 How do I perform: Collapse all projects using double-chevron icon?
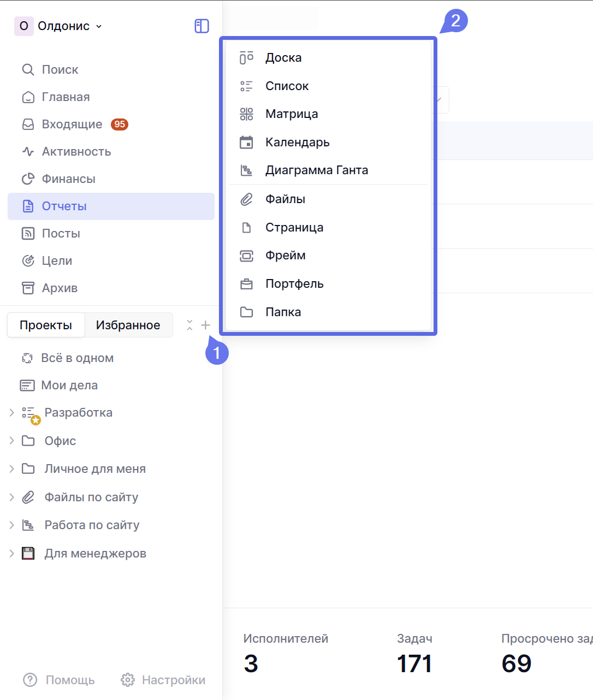pos(189,325)
